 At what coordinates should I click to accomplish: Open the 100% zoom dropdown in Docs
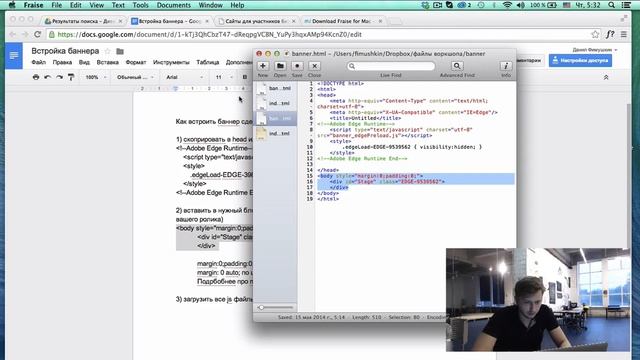(x=96, y=77)
